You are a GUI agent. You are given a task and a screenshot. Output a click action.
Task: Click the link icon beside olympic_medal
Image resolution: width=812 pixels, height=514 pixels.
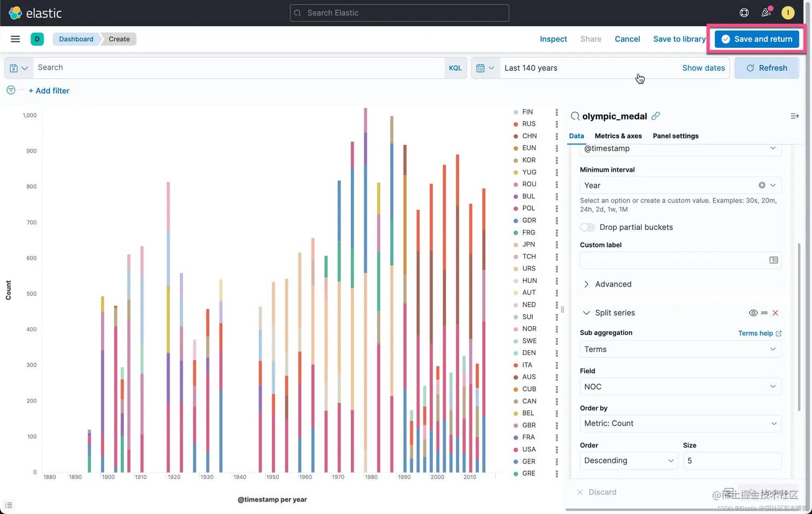pos(656,116)
